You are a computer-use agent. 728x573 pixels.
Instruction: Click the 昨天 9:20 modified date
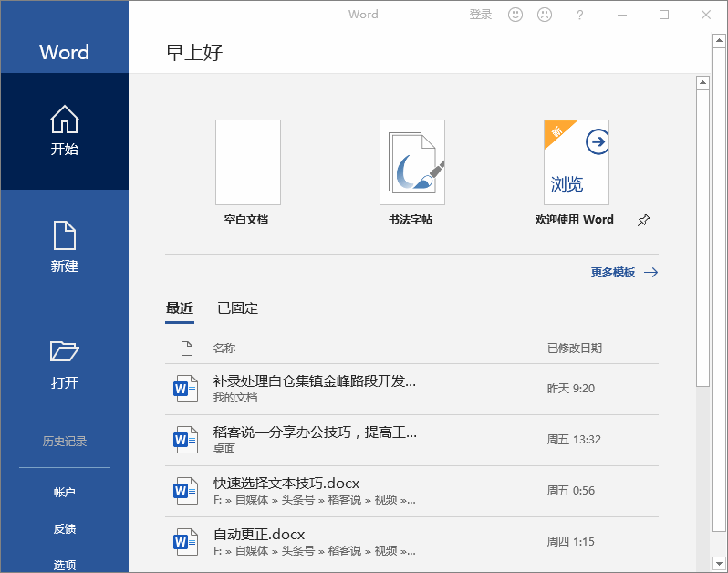click(570, 389)
